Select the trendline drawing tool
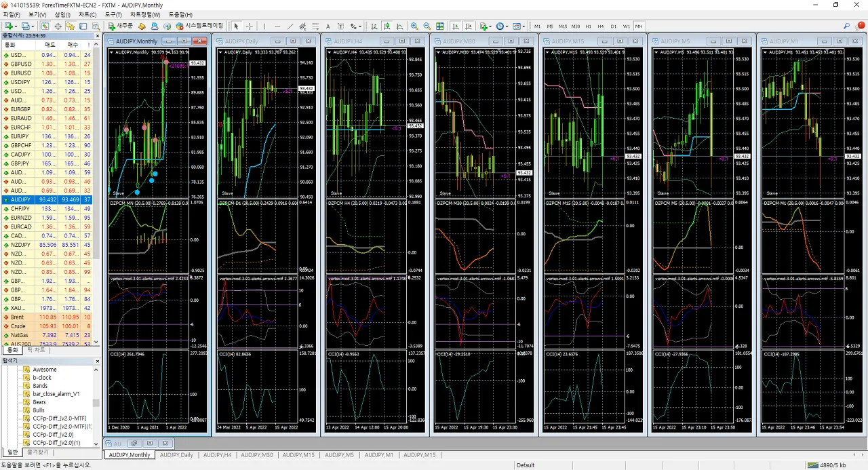This screenshot has height=470, width=868. pyautogui.click(x=290, y=26)
